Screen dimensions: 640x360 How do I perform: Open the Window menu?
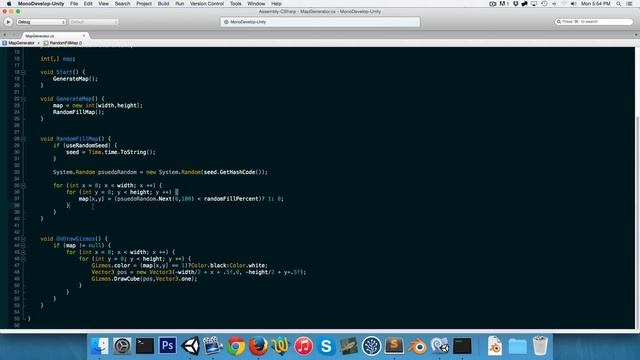click(256, 4)
